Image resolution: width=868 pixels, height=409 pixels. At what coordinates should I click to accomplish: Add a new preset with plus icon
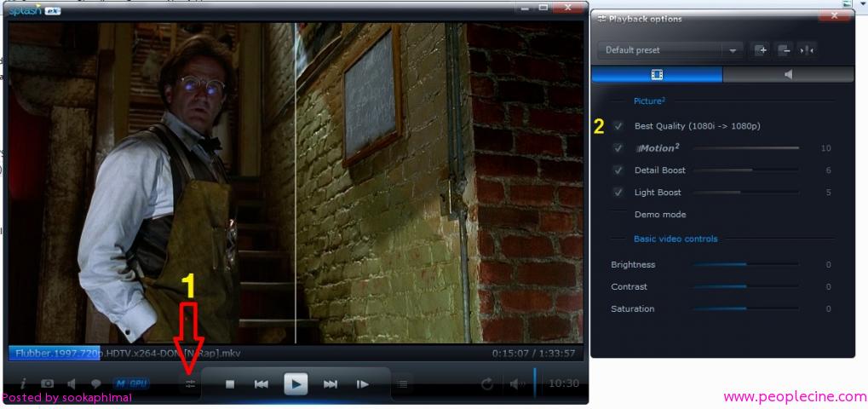[762, 49]
